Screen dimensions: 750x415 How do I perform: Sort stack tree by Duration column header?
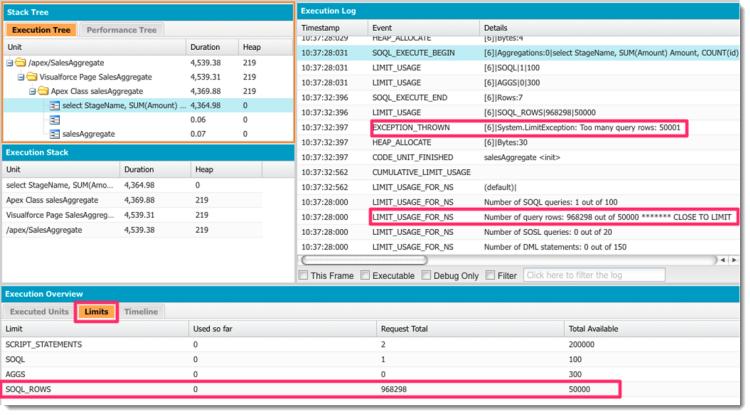coord(204,47)
